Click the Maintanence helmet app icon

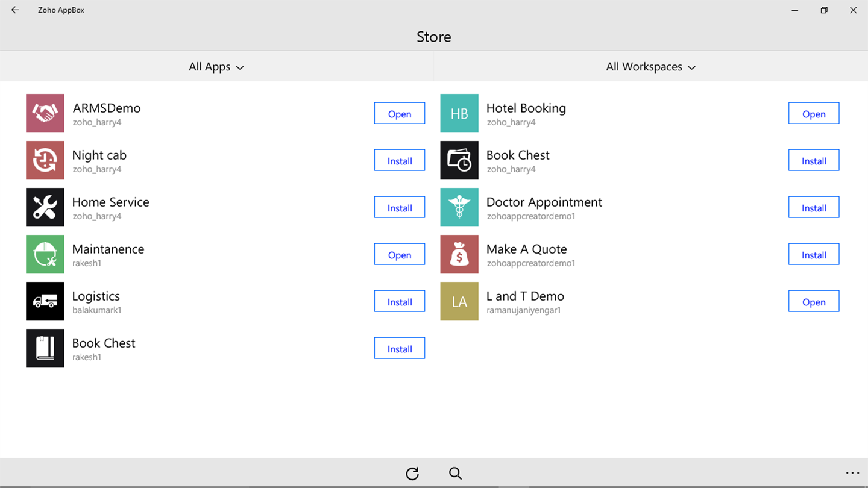(x=45, y=254)
